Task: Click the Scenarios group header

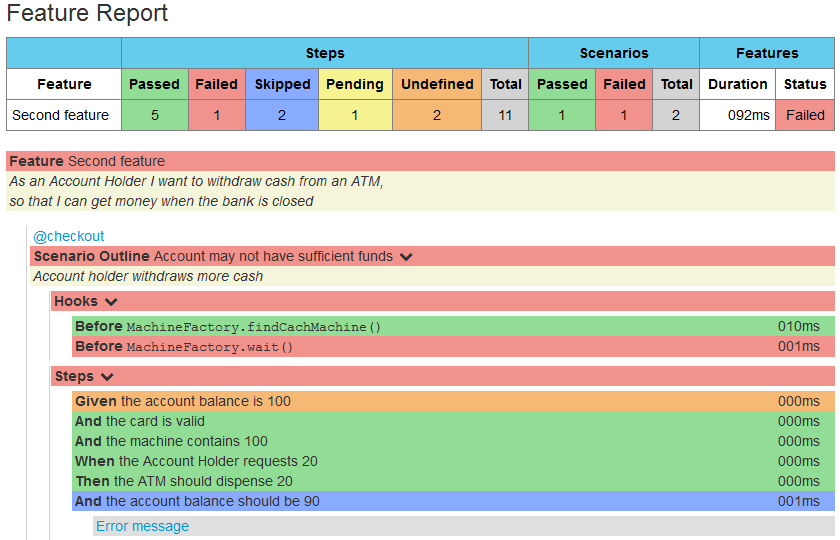Action: [x=614, y=53]
